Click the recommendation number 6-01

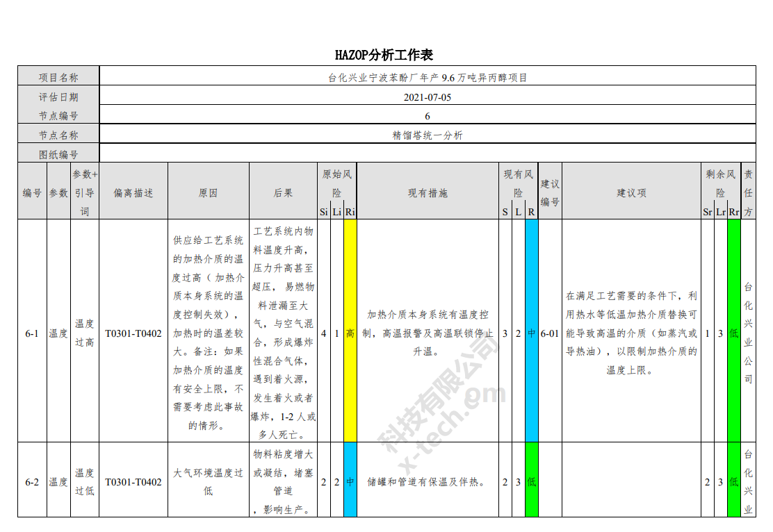pyautogui.click(x=550, y=333)
